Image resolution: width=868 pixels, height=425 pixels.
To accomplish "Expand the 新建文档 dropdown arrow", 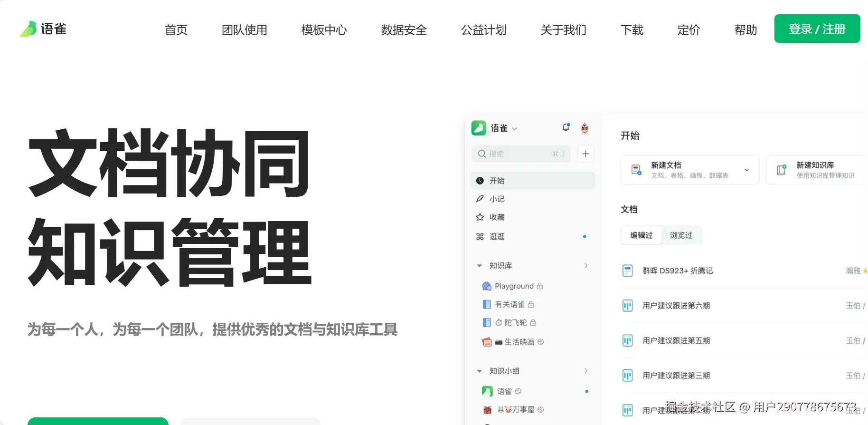I will (x=746, y=170).
